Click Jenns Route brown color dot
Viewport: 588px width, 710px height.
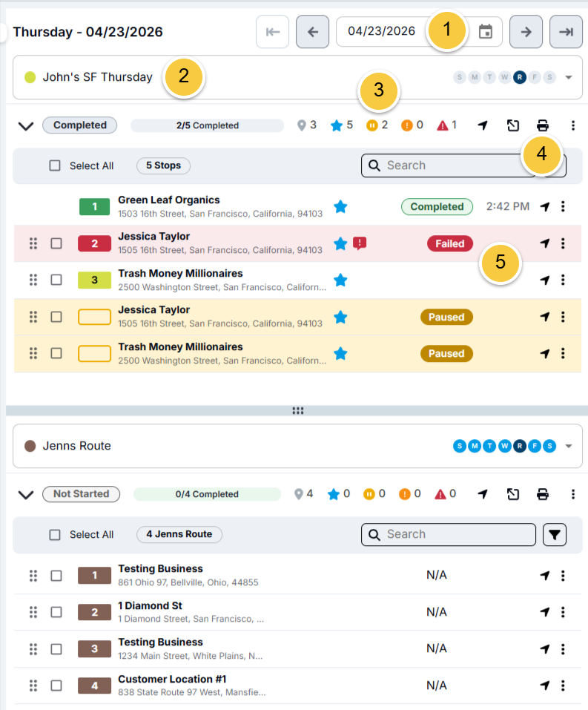click(x=30, y=446)
